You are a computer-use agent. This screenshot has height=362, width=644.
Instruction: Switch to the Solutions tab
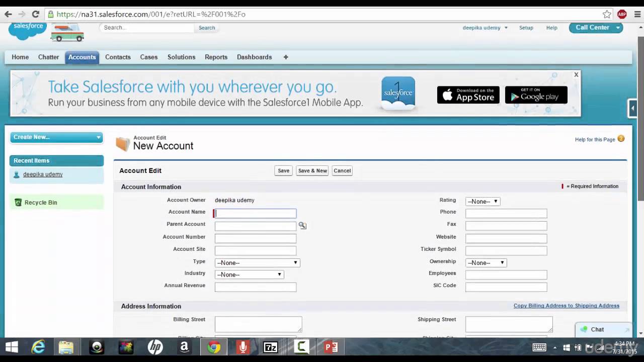[x=181, y=57]
